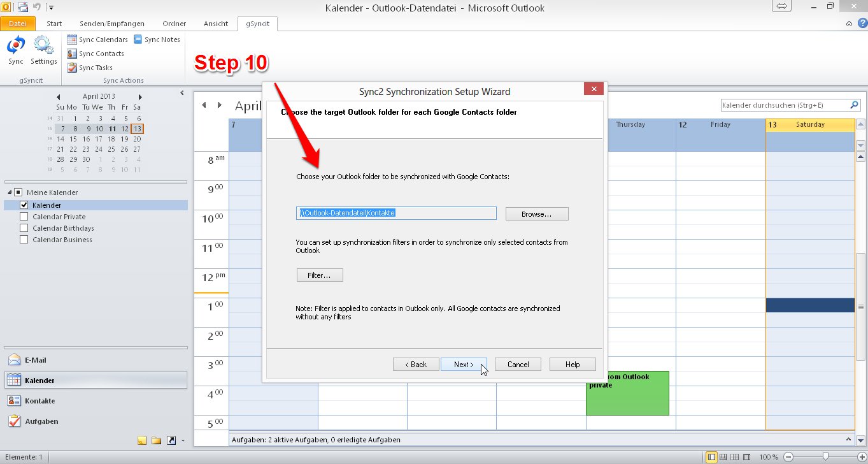Click the gSyncit Sync icon

[x=16, y=47]
